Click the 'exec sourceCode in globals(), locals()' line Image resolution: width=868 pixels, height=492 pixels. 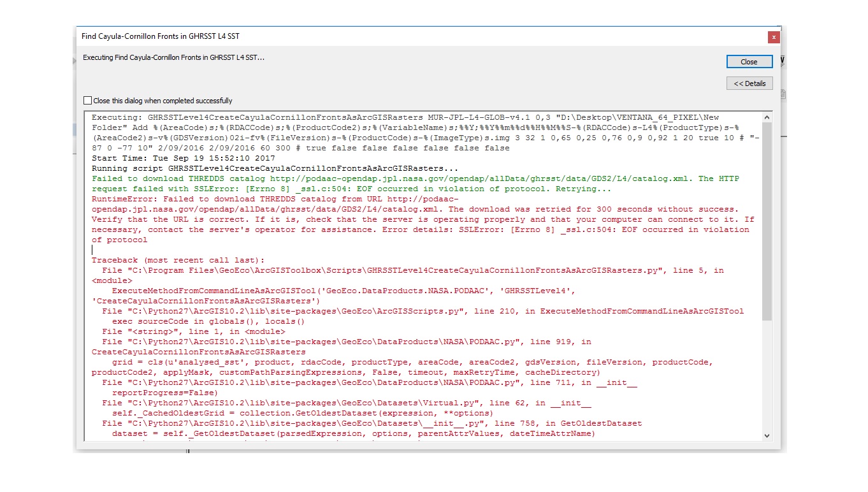209,321
